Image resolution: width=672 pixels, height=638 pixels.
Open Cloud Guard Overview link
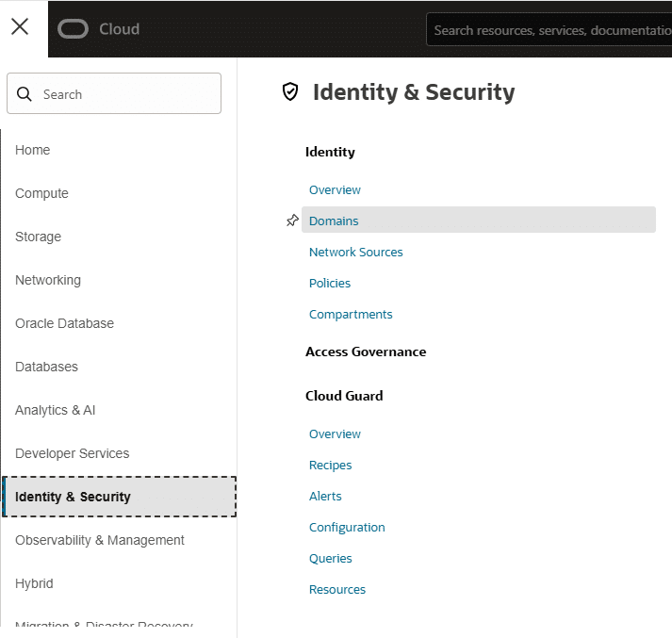(335, 434)
